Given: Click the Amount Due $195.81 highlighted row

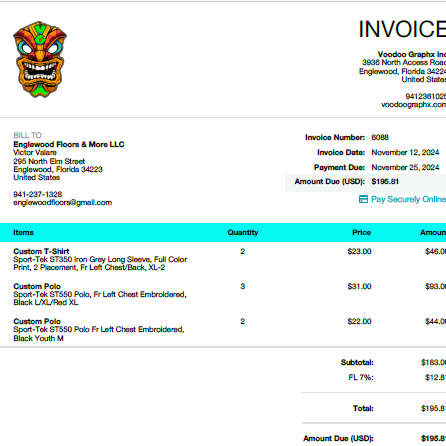Looking at the screenshot, I should [x=365, y=182].
